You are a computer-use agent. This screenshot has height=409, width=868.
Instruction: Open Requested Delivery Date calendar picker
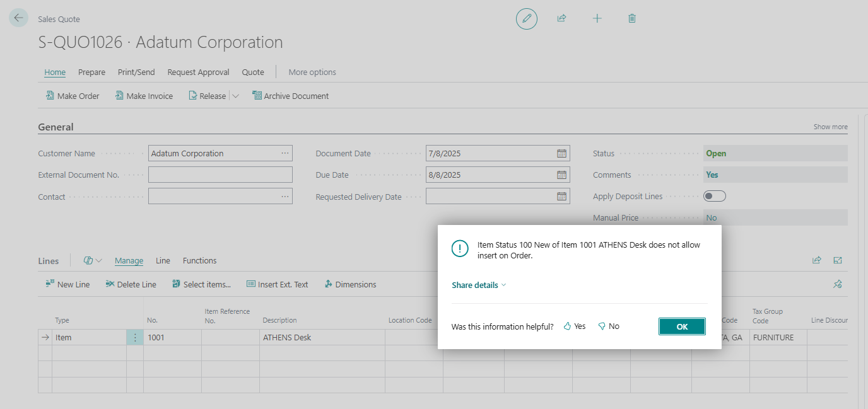(x=561, y=197)
